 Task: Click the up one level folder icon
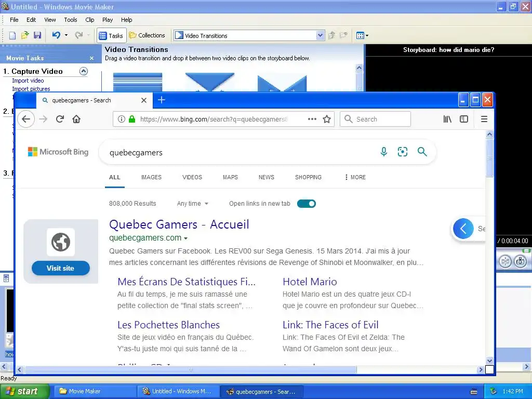click(332, 35)
